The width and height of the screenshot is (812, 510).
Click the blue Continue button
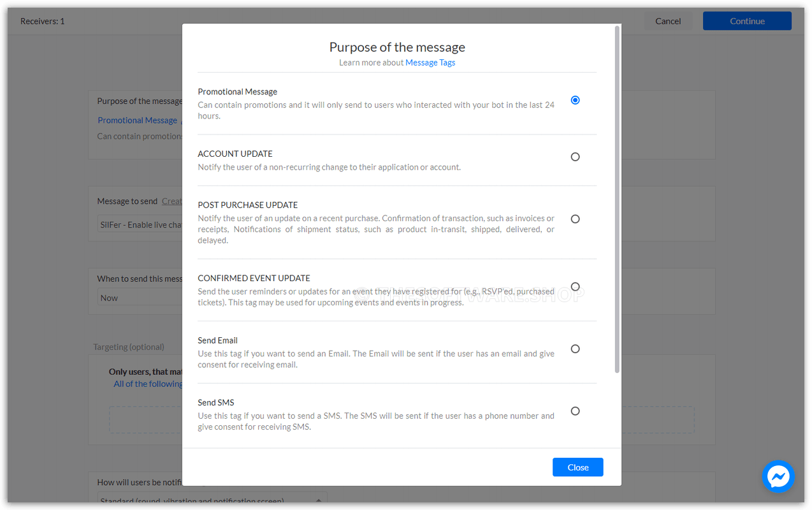click(747, 21)
